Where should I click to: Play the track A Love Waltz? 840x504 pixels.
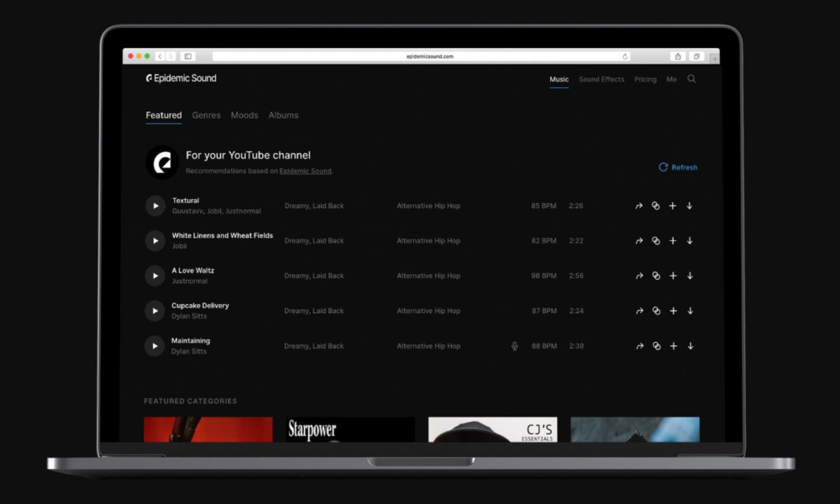coord(155,276)
